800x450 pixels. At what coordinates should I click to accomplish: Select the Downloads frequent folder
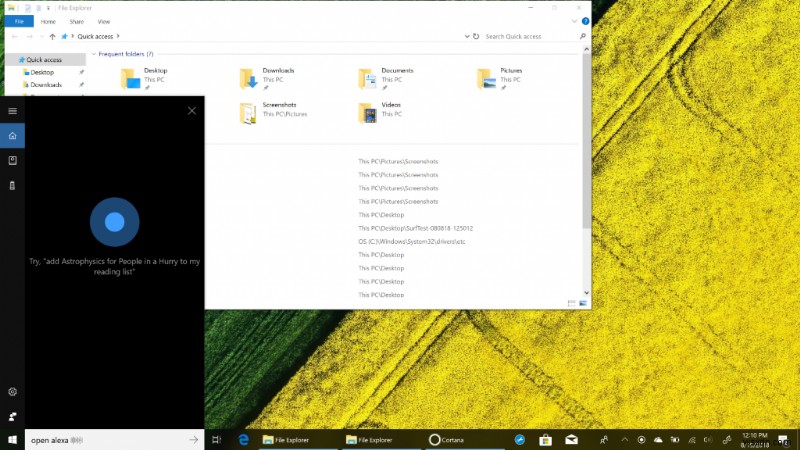(x=267, y=79)
